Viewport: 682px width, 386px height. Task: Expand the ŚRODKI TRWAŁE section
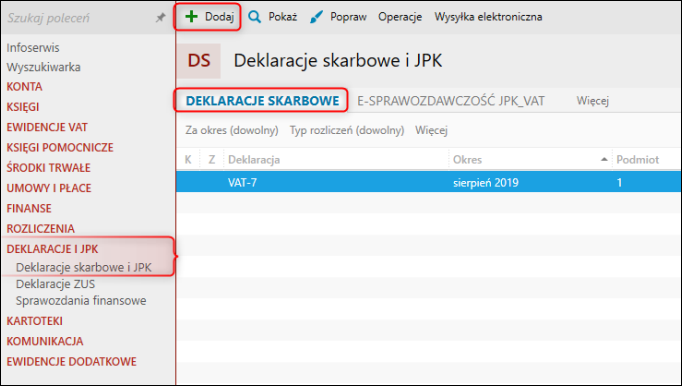(48, 168)
